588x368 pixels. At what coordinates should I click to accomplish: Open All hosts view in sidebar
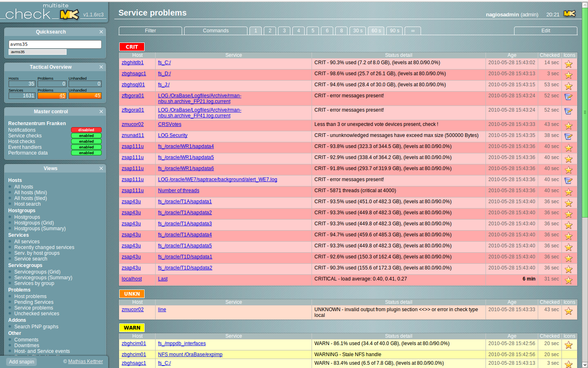(24, 187)
